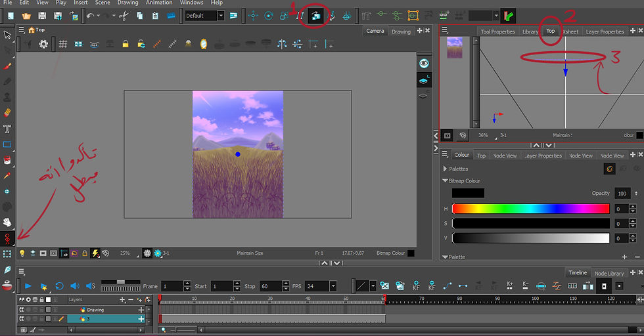Cut selection with the scissors icon

click(124, 16)
